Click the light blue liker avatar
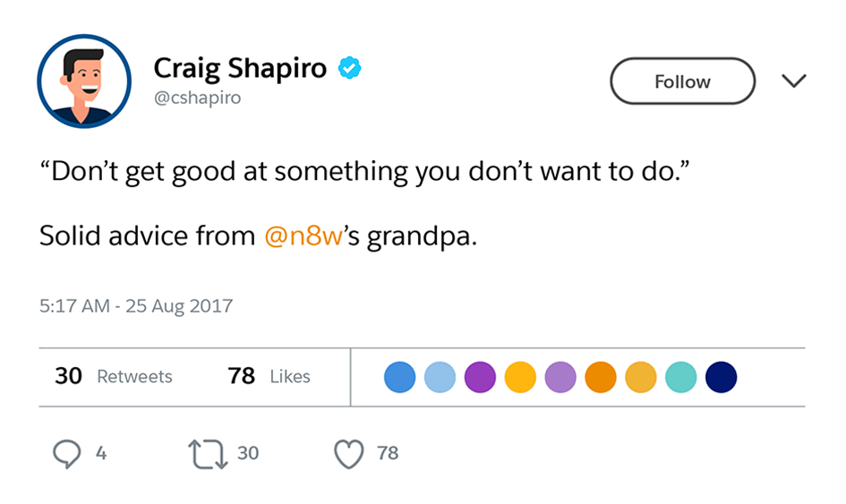 (440, 377)
